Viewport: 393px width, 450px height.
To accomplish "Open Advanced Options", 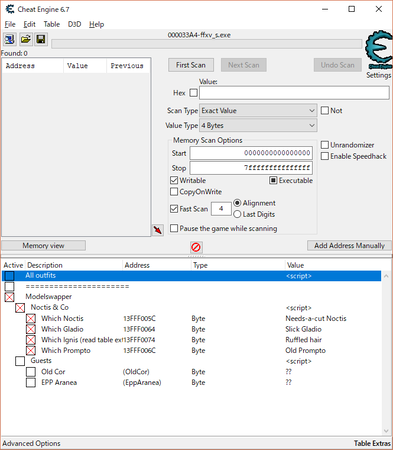I will tap(31, 443).
